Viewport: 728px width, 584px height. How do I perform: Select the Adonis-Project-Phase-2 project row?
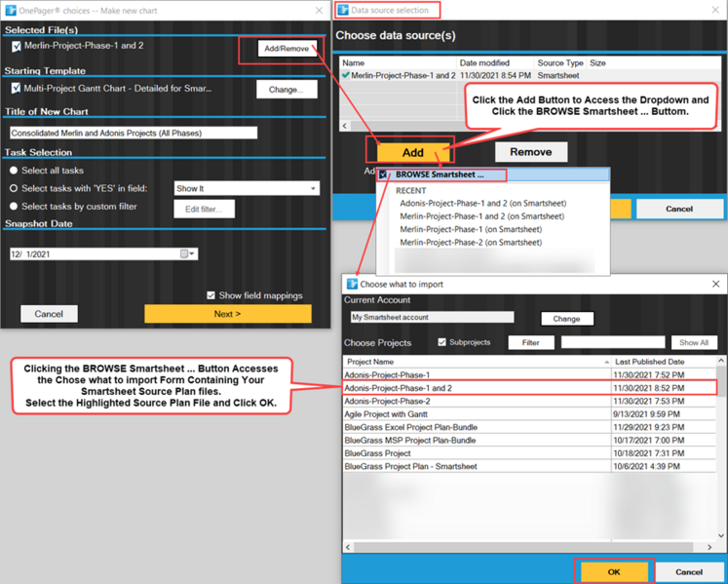pos(529,401)
